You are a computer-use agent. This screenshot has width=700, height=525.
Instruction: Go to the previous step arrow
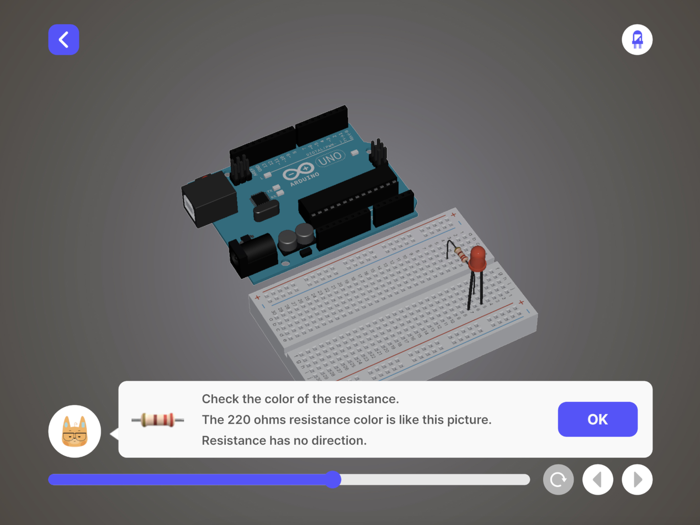pos(597,480)
